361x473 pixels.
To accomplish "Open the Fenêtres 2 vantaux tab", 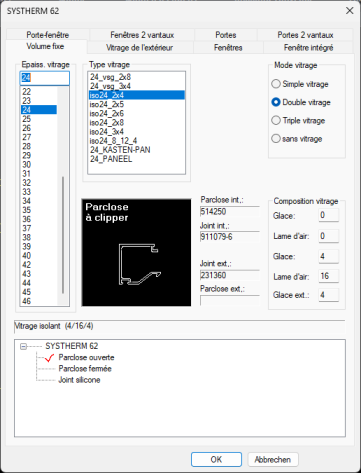I will pos(142,35).
